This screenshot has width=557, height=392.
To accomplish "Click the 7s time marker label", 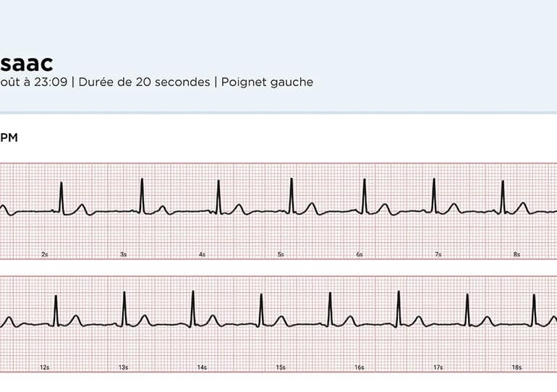I will [438, 255].
